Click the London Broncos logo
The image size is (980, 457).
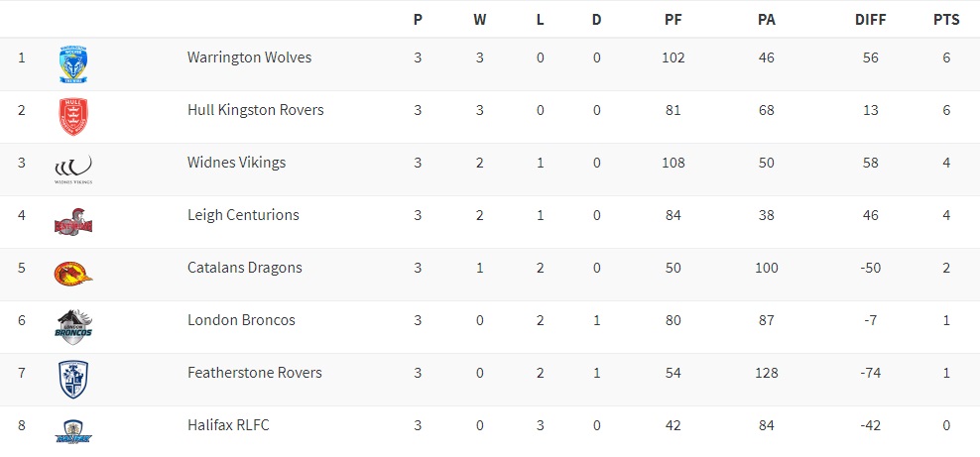point(73,326)
